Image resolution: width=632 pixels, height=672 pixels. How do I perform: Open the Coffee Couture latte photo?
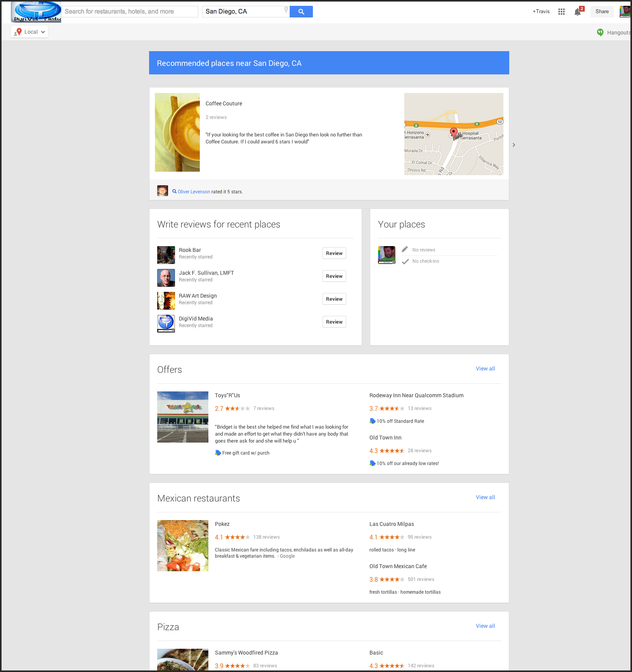177,132
